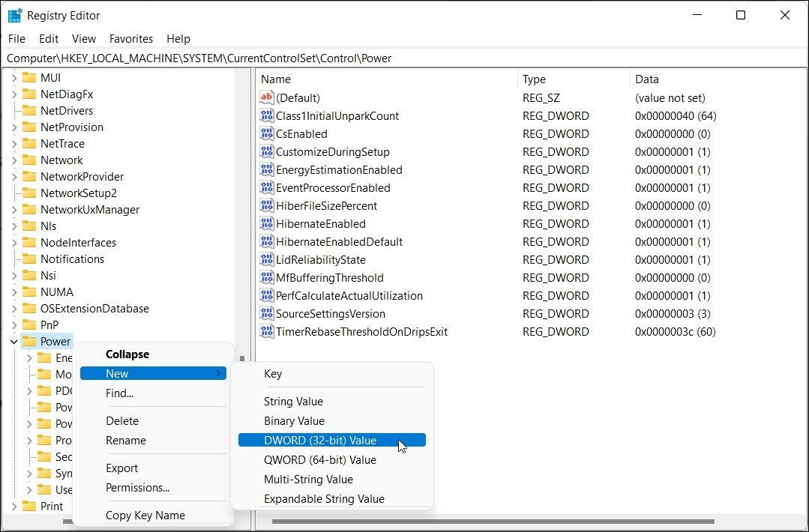Click the Power folder icon
This screenshot has height=532, width=809.
pos(29,342)
